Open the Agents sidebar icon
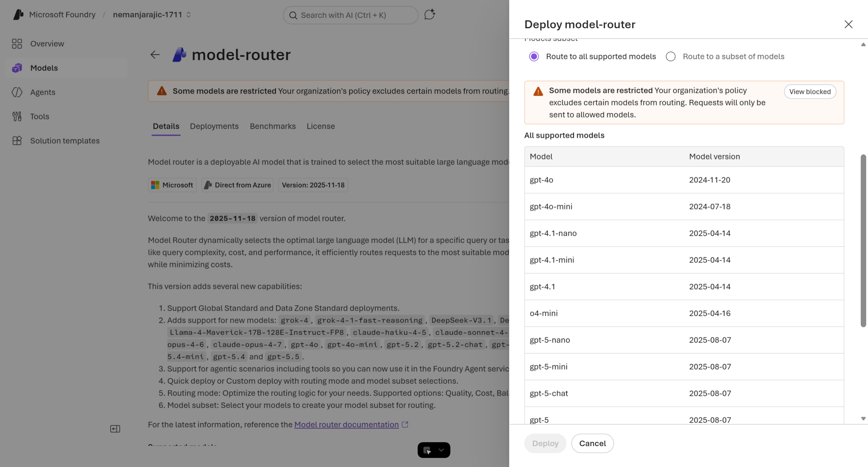The image size is (868, 467). click(x=17, y=92)
